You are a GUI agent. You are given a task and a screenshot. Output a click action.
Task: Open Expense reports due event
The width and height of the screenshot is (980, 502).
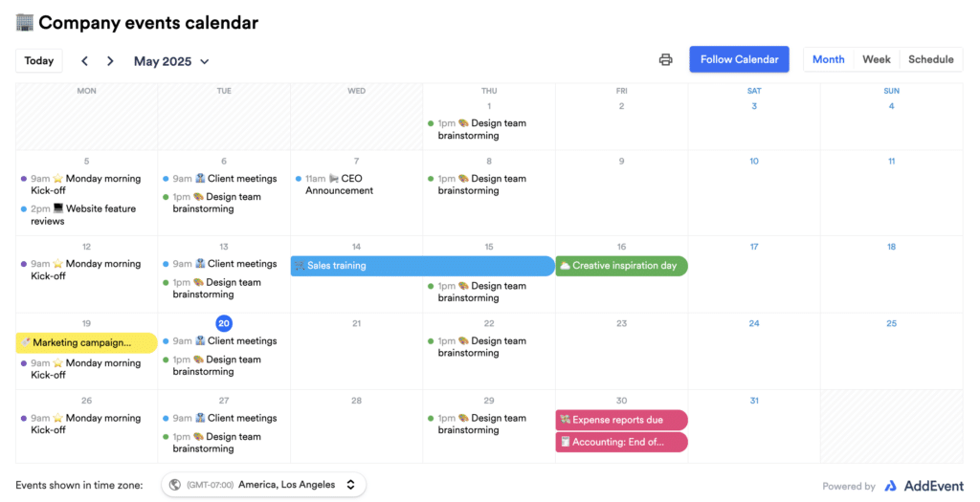[621, 420]
